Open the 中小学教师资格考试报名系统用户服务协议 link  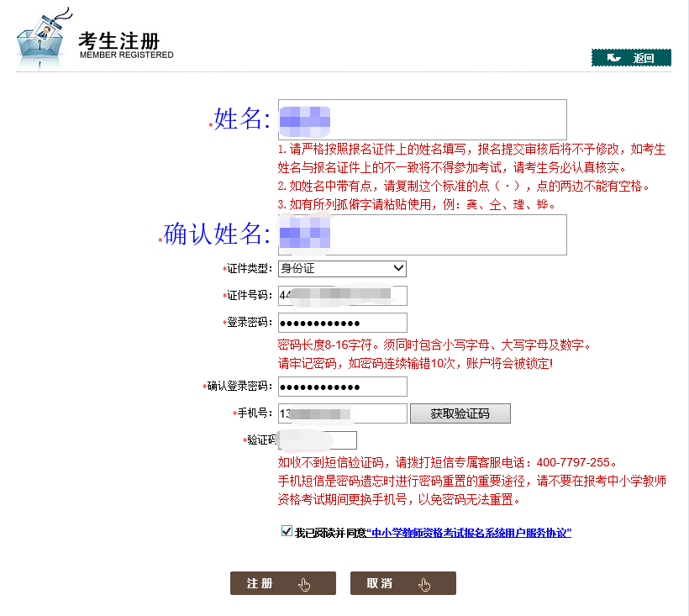(469, 533)
